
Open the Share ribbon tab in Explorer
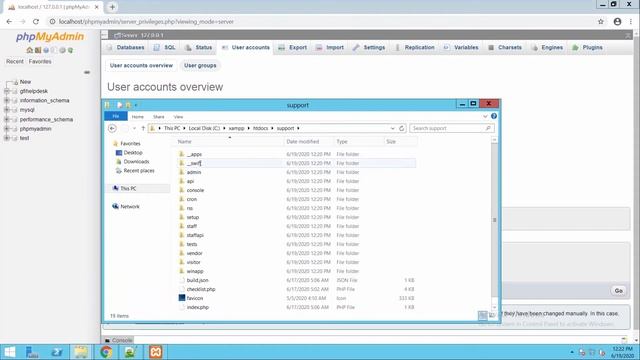pos(158,117)
